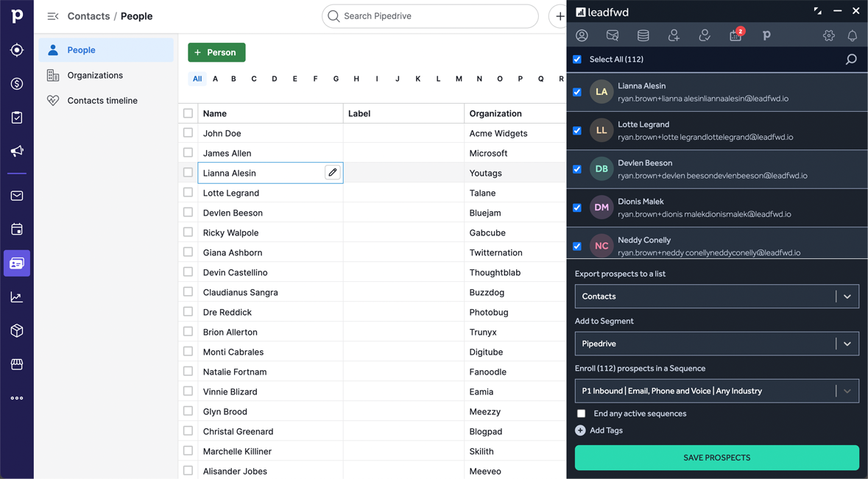
Task: Open Activities calendar icon in sidebar
Action: (17, 229)
